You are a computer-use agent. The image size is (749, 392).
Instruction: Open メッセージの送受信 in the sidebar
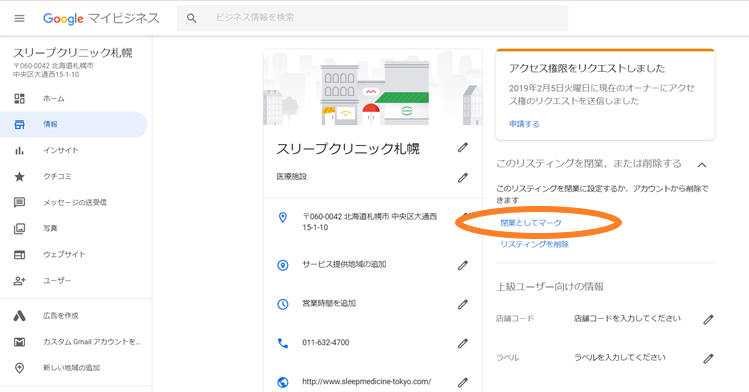[74, 202]
